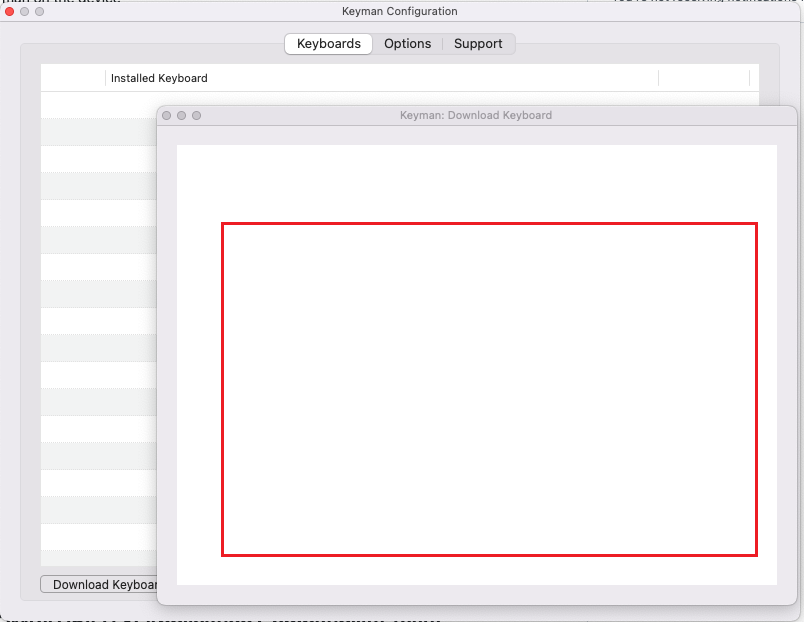Open the Options tab
Screen dimensions: 804x622
(408, 44)
